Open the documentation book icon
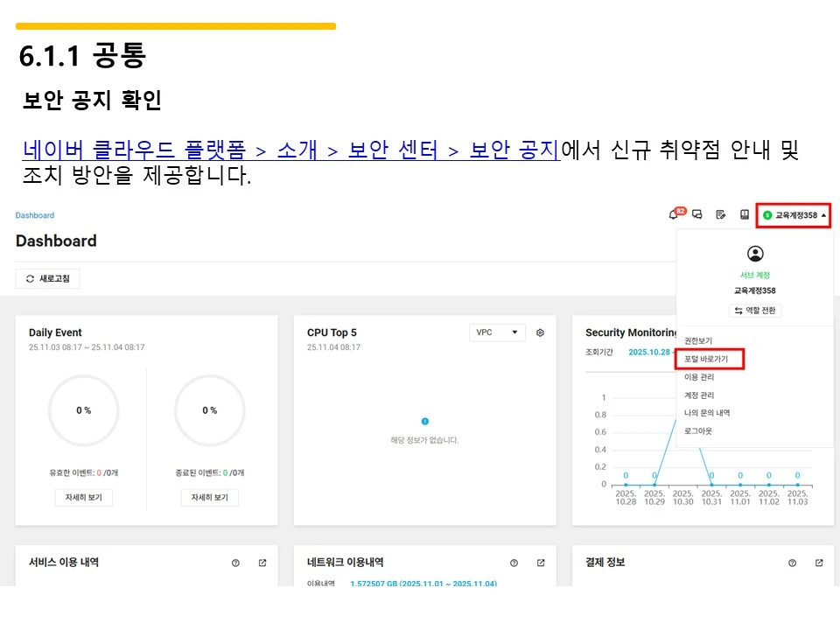 click(x=744, y=214)
